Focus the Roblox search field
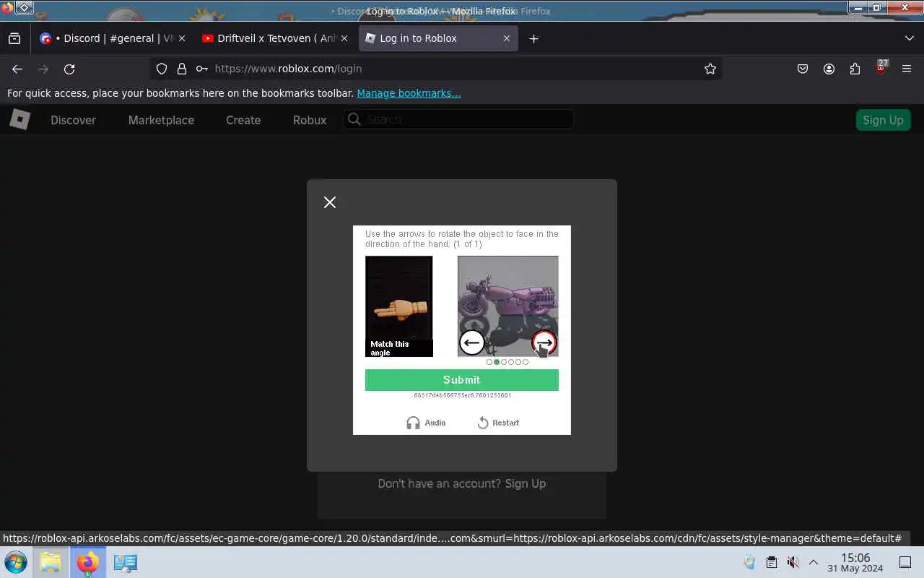924x578 pixels. 458,119
